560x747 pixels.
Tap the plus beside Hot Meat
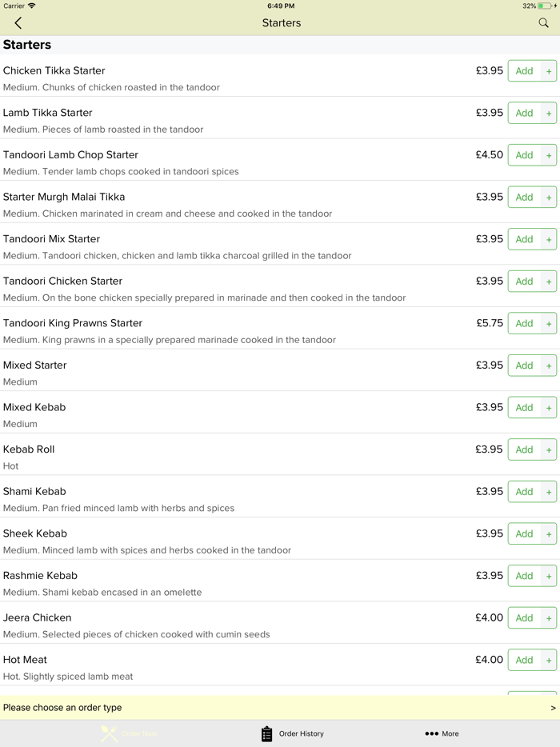pyautogui.click(x=549, y=660)
